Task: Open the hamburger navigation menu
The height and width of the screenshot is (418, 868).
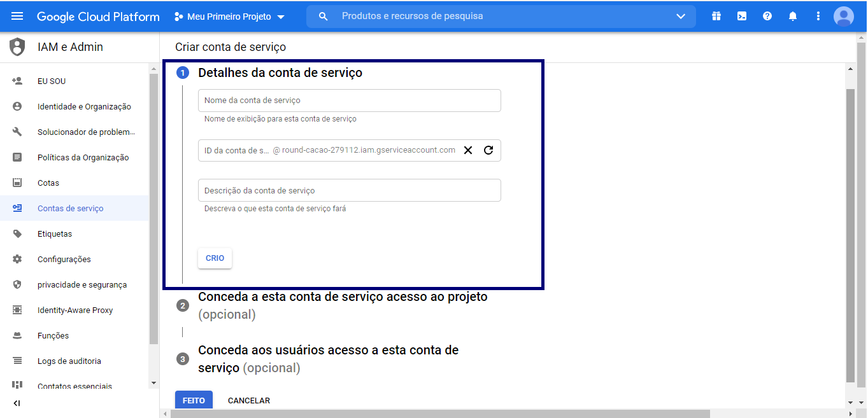Action: pos(17,16)
